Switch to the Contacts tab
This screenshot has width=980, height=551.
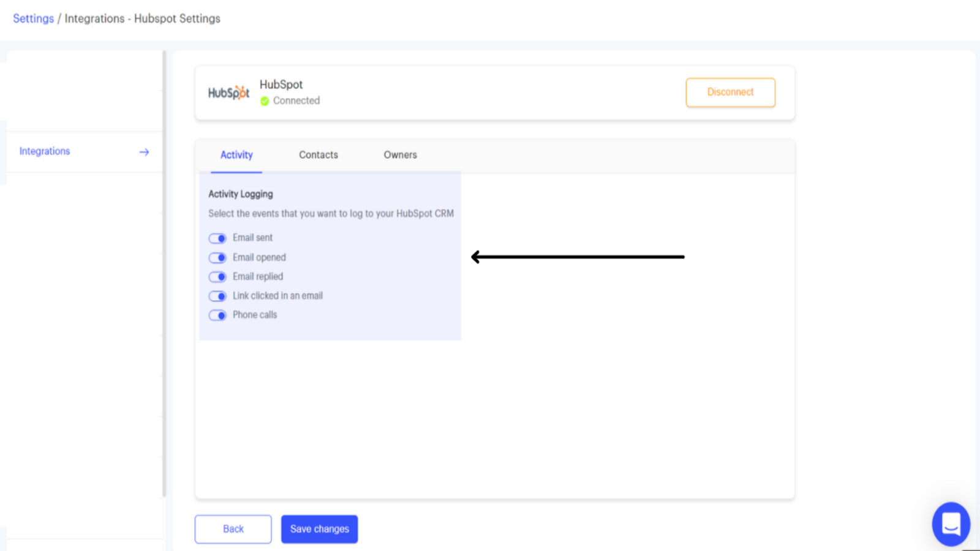tap(318, 155)
